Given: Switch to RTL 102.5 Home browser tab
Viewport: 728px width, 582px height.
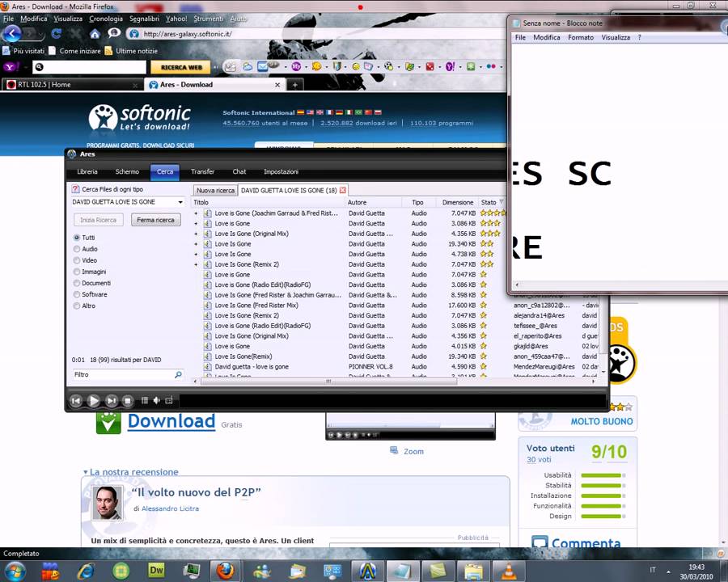Looking at the screenshot, I should pyautogui.click(x=70, y=85).
